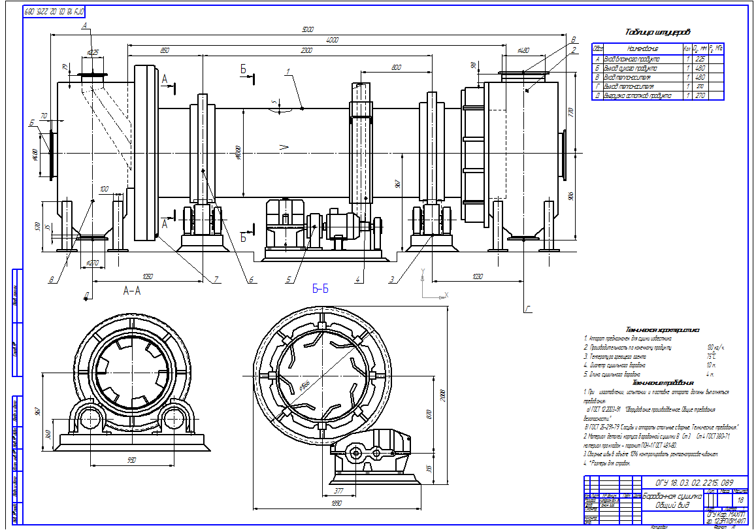
Task: Click the 2300 dimension text
Action: click(303, 50)
